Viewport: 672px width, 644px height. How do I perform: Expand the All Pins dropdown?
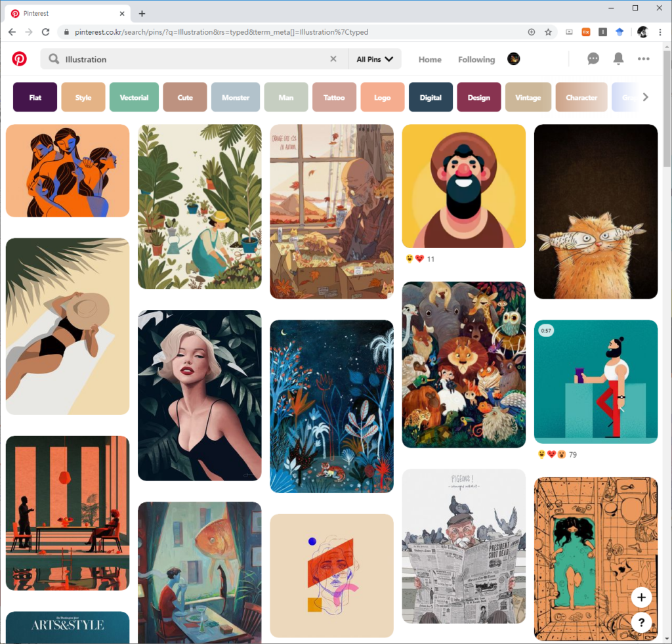point(375,59)
